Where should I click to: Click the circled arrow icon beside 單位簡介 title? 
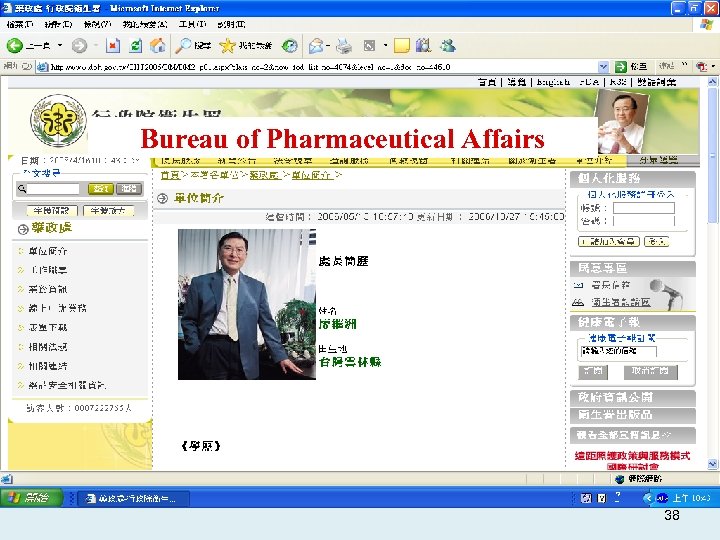163,198
